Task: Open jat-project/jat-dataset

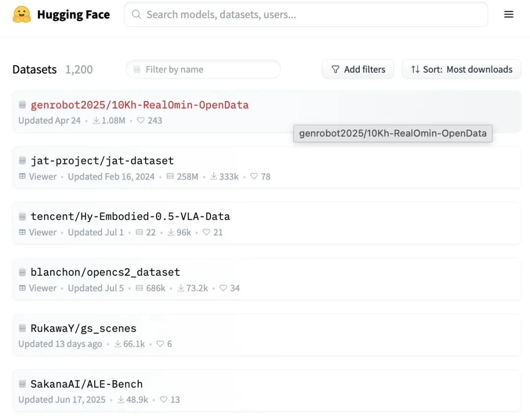Action: (102, 161)
